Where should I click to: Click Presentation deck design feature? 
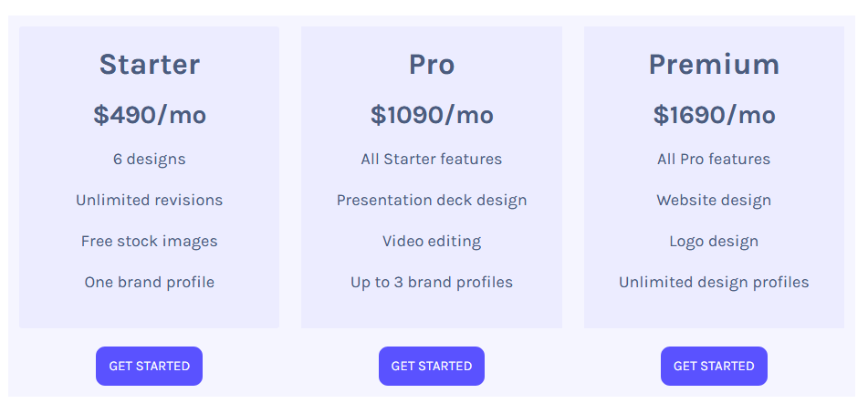(431, 200)
